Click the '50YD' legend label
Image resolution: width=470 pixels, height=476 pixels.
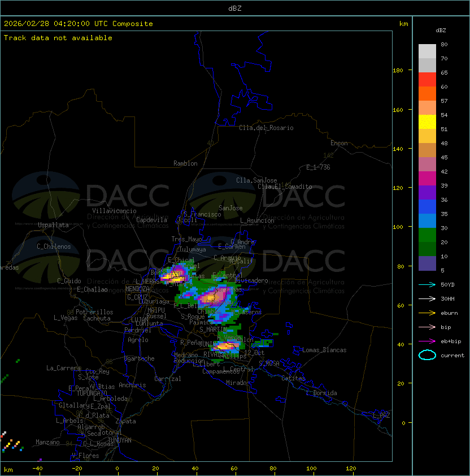(447, 284)
